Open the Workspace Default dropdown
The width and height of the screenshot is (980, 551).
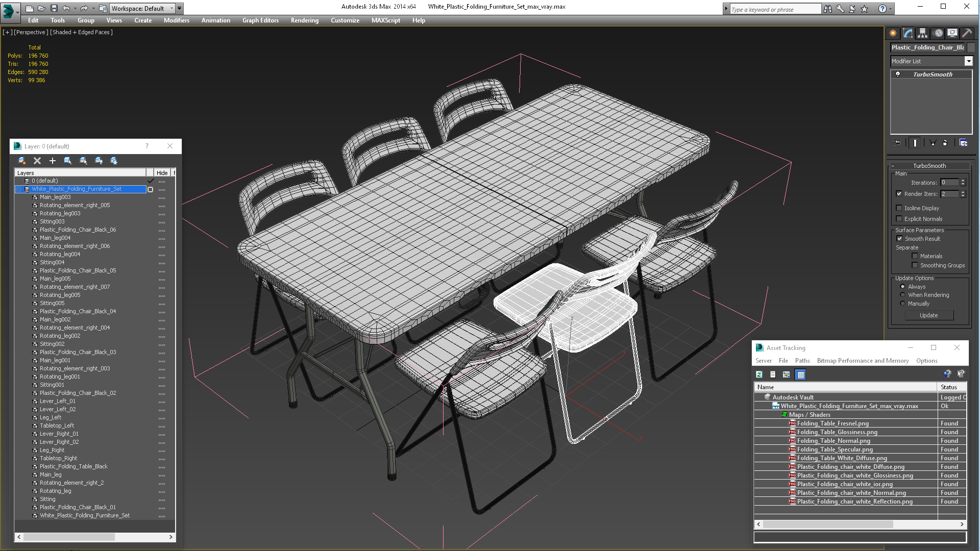pos(171,8)
